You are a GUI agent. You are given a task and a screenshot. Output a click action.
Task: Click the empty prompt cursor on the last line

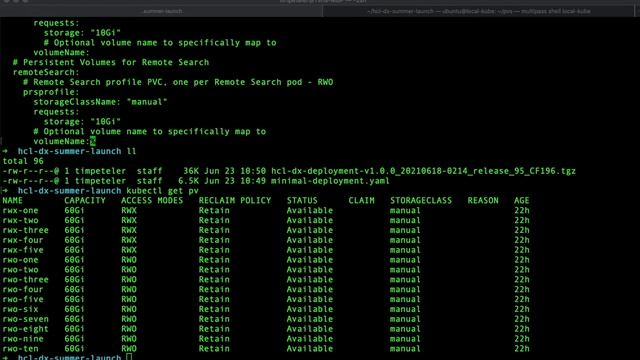[129, 357]
